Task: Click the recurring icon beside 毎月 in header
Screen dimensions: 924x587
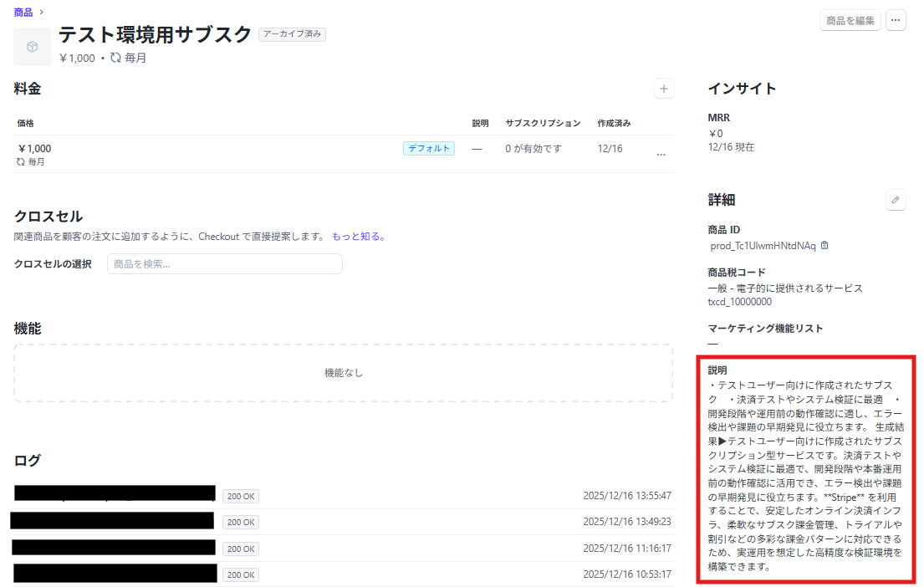Action: tap(115, 59)
